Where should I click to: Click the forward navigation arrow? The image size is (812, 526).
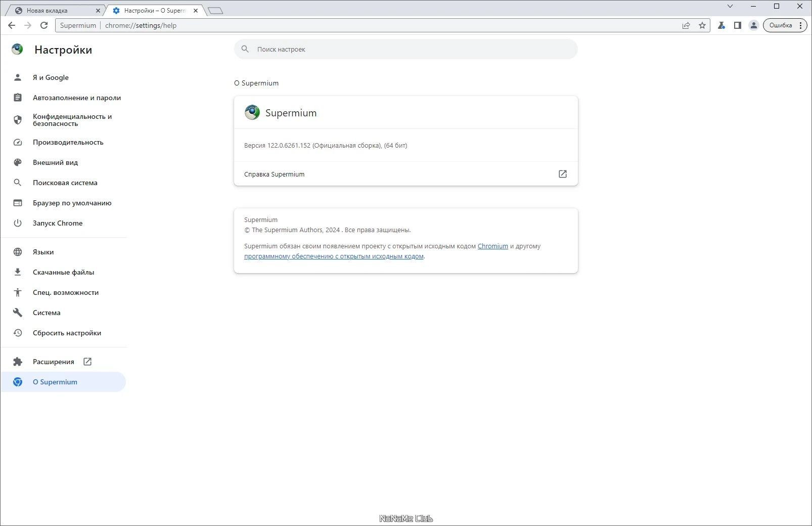(x=28, y=25)
